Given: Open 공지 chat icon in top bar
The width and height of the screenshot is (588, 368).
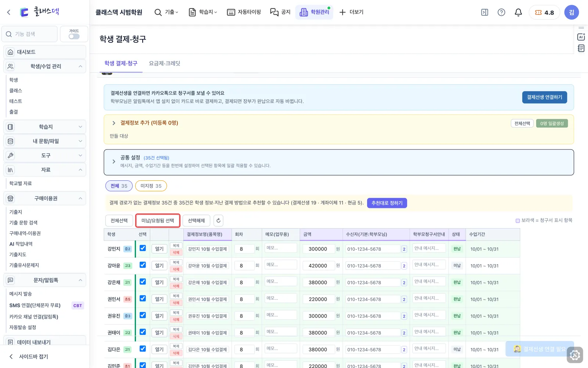Looking at the screenshot, I should click(280, 12).
